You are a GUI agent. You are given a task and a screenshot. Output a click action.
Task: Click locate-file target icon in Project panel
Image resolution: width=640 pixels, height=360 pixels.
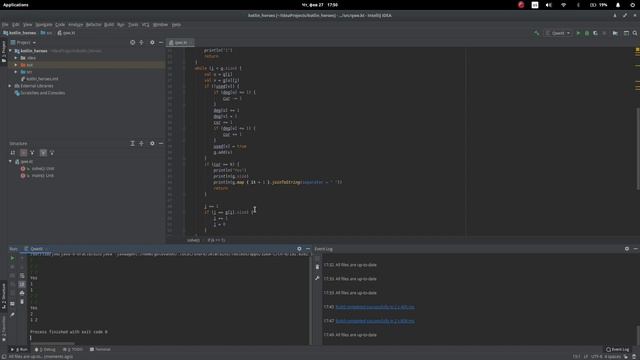132,42
